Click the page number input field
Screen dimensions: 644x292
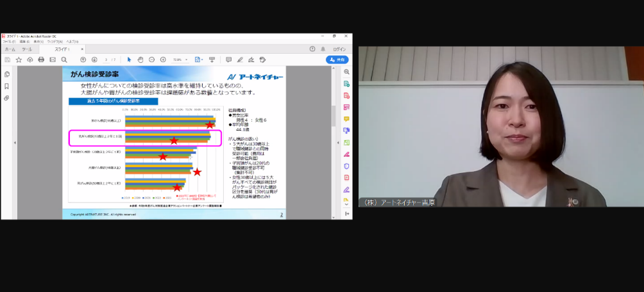point(106,60)
